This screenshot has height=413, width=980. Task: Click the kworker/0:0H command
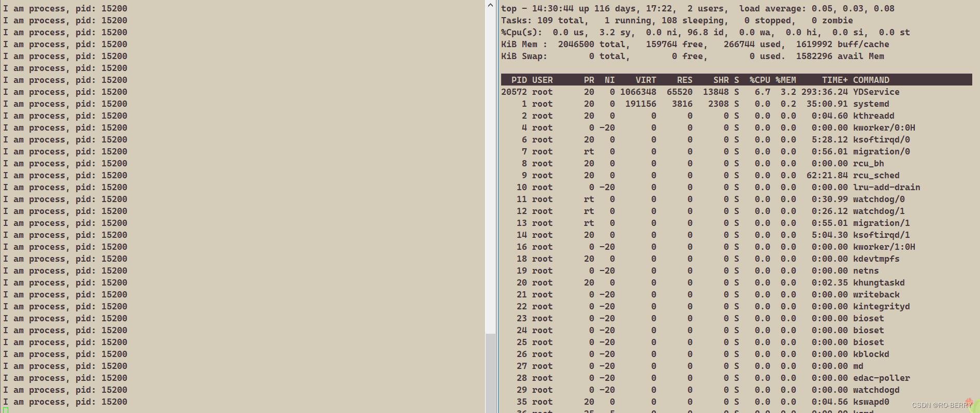884,127
